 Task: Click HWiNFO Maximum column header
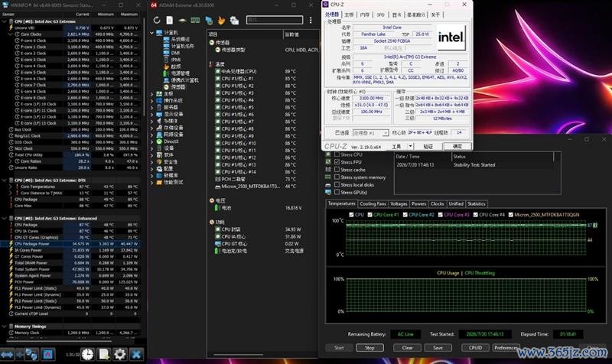coord(129,15)
